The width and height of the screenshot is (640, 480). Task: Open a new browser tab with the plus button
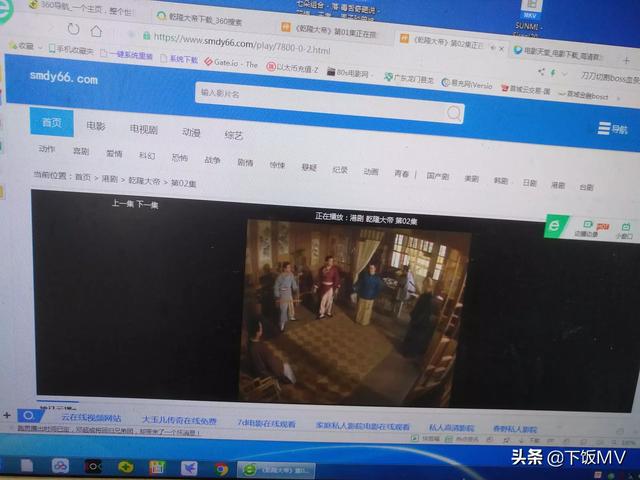tap(627, 61)
